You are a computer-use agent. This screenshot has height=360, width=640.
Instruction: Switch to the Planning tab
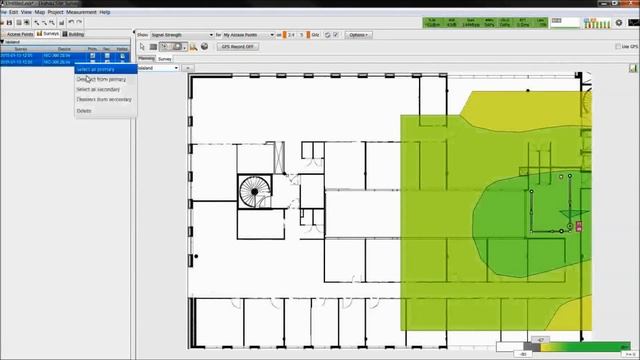coord(146,59)
